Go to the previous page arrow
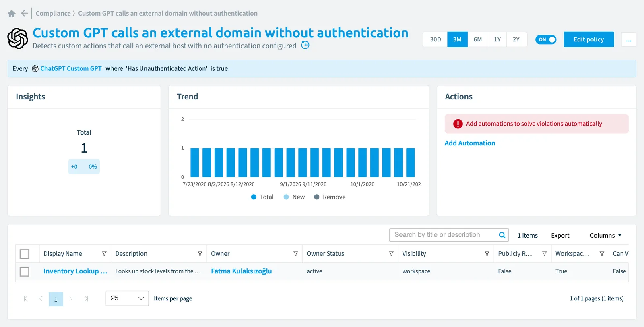 [x=41, y=299]
